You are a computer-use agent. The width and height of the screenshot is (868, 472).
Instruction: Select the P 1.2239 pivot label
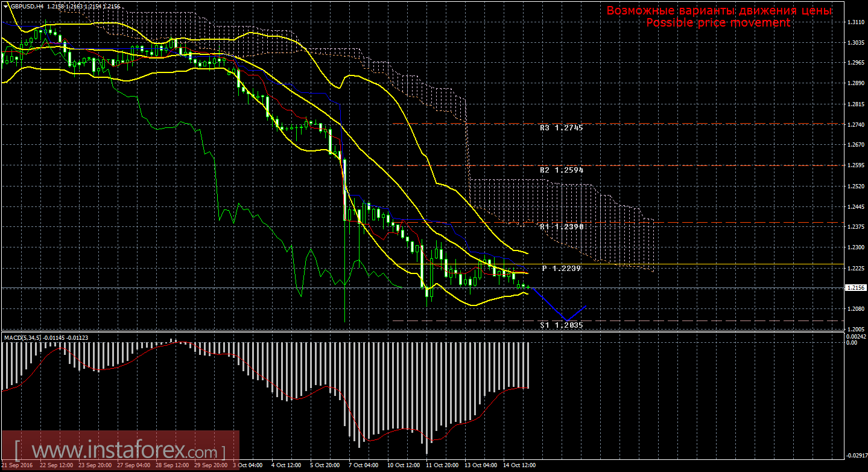[x=562, y=268]
